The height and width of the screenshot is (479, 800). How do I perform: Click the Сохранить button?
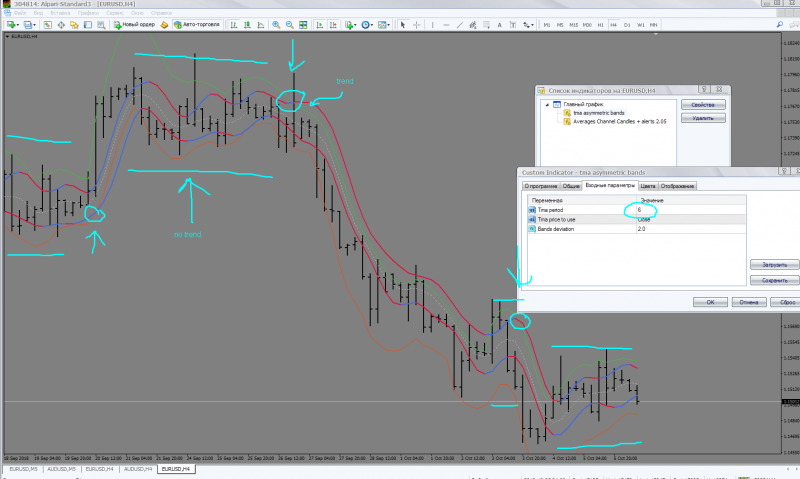[x=774, y=280]
